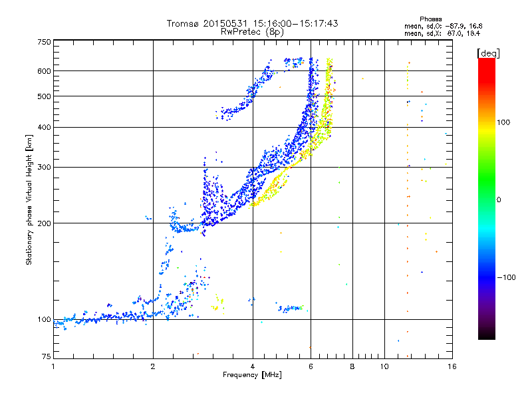
Task: Click the 'mean, sd,O: -87.9, 16.8' line
Action: coord(443,26)
